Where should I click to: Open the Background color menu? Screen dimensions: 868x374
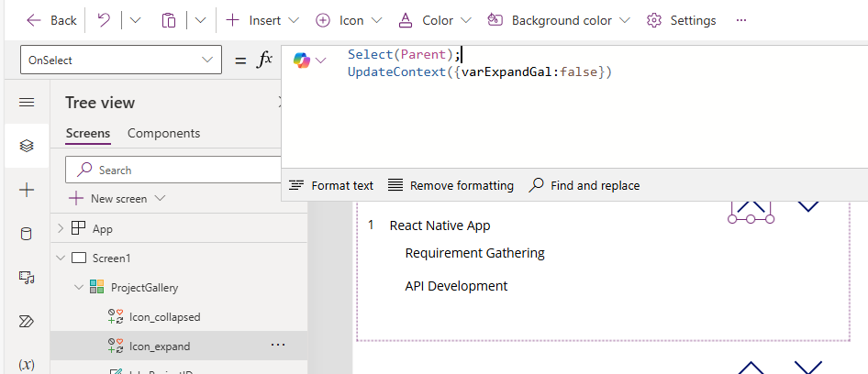559,20
